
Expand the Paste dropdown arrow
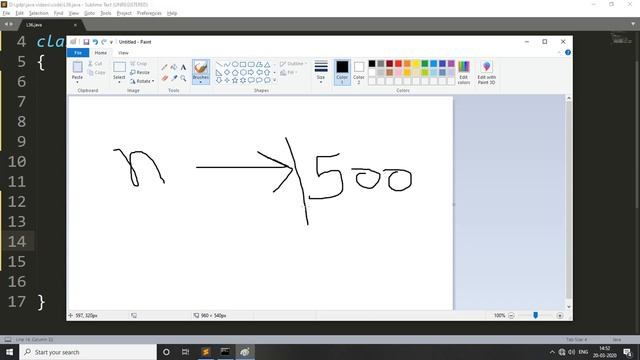[77, 82]
